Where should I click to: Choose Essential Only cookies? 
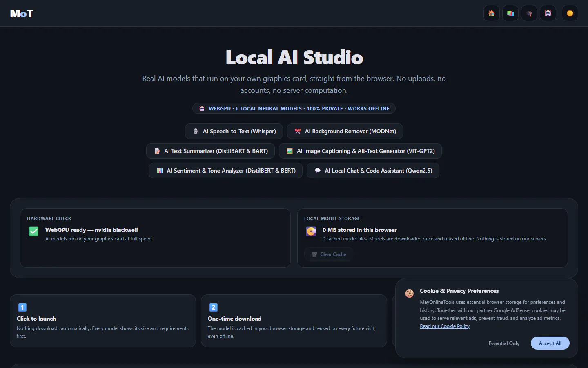click(504, 343)
